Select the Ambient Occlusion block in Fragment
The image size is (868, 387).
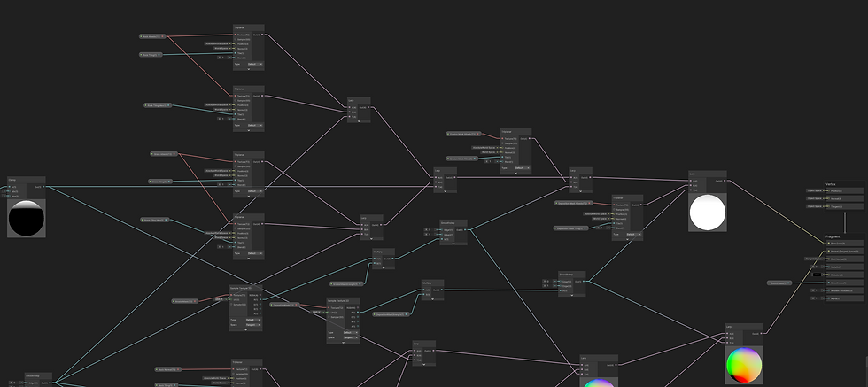click(x=844, y=290)
